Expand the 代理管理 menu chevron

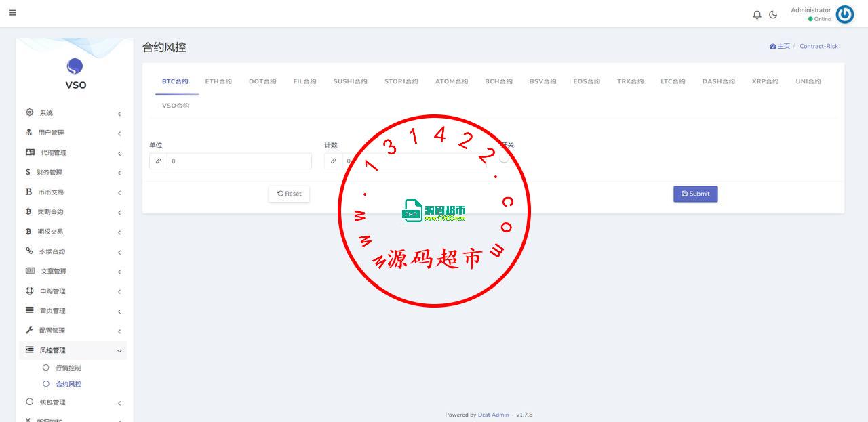tap(119, 153)
